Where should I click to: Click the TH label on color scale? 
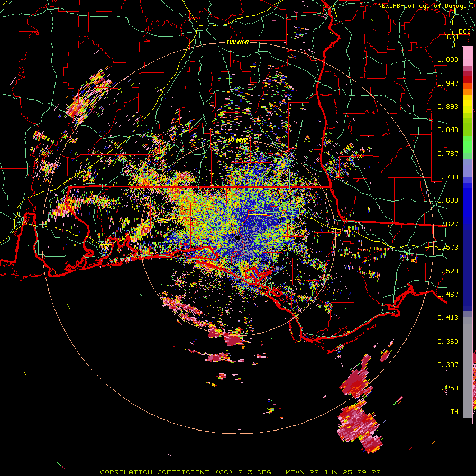coord(454,412)
